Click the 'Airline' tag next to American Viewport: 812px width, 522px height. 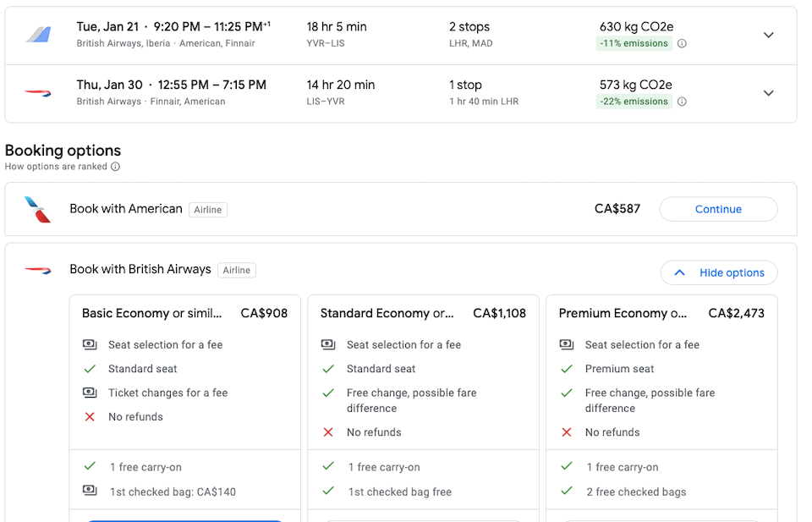208,210
